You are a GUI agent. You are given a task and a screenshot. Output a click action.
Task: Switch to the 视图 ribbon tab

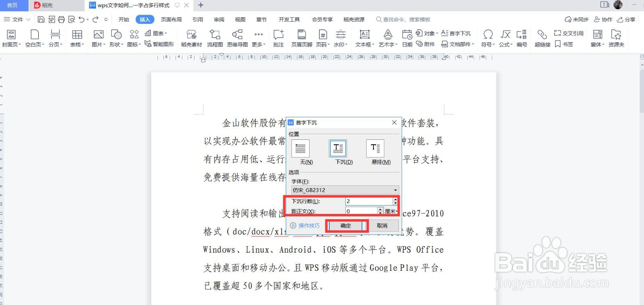click(240, 19)
